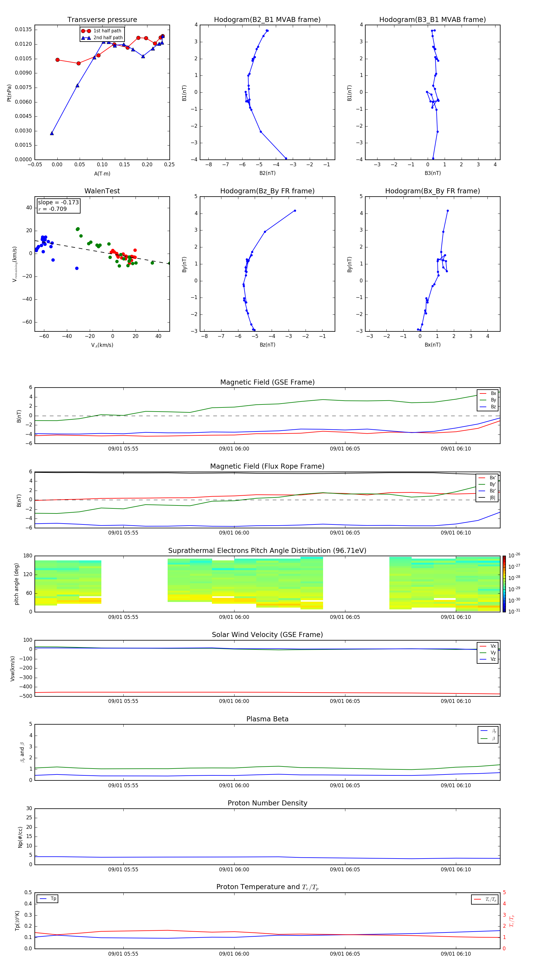Click the "Tp(10^6K)" axis label
This screenshot has height=980, width=535.
17,921
